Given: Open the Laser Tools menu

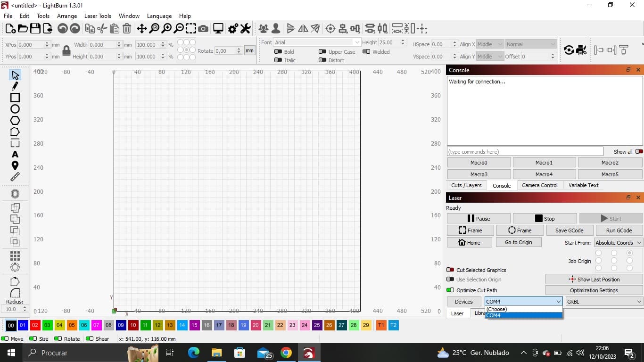Looking at the screenshot, I should (98, 16).
